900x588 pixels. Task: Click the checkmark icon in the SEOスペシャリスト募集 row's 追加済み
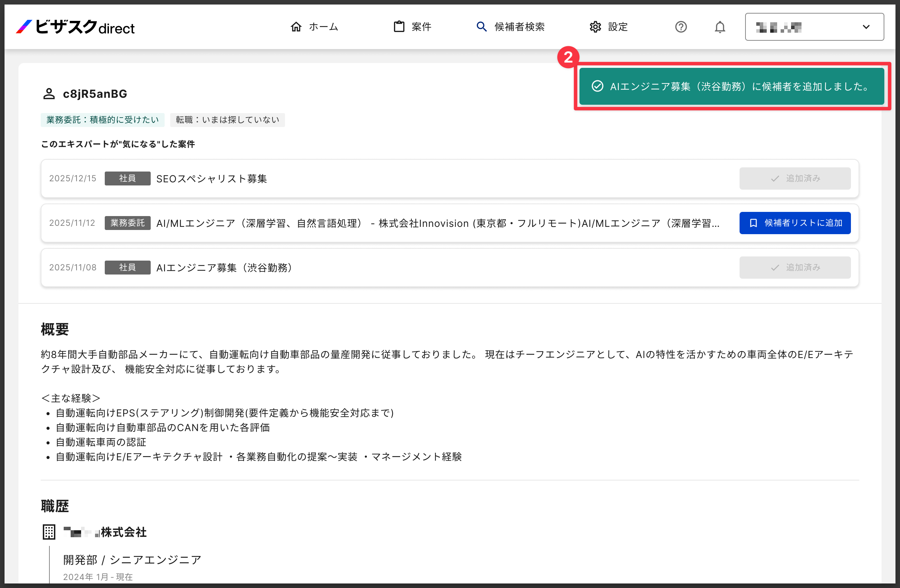click(775, 178)
